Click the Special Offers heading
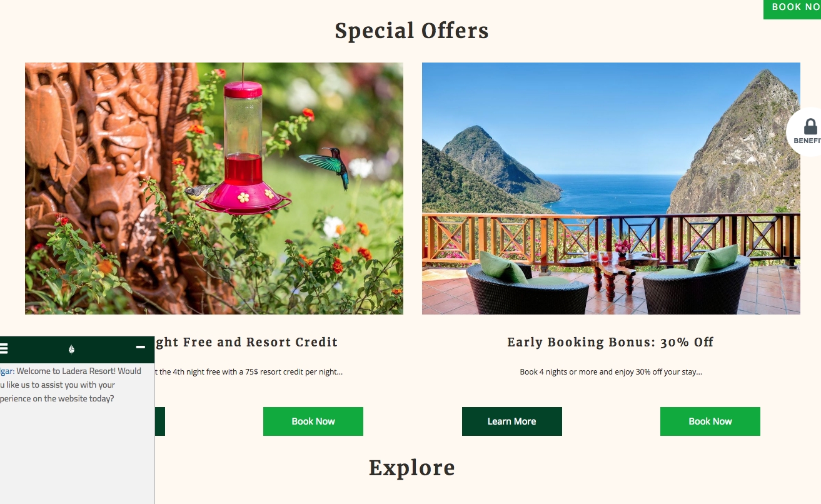This screenshot has height=504, width=821. [411, 31]
